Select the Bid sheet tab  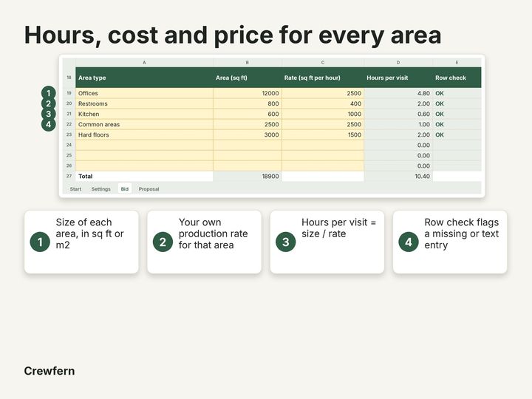coord(125,189)
